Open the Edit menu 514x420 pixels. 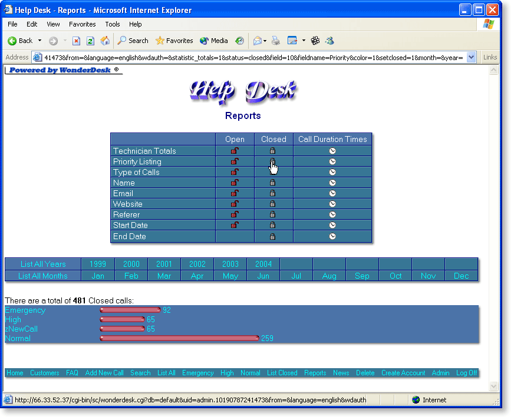click(32, 24)
